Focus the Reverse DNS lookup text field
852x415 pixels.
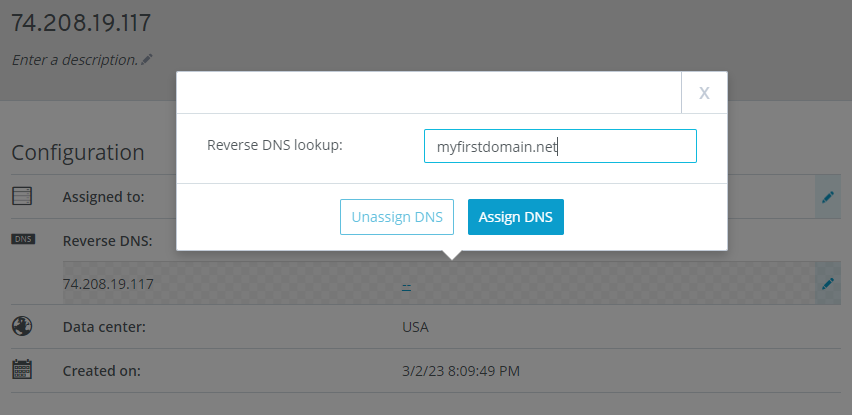(x=560, y=146)
